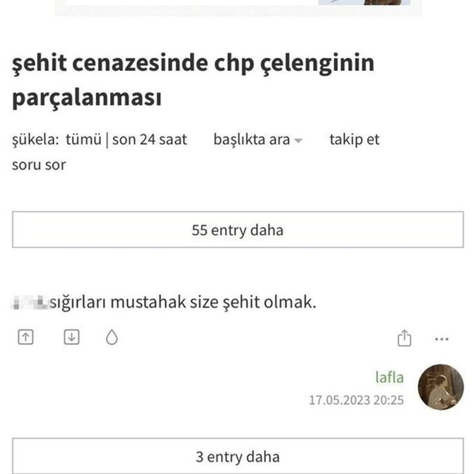Upvote the entry with the up arrow icon
476x474 pixels.
coord(26,336)
